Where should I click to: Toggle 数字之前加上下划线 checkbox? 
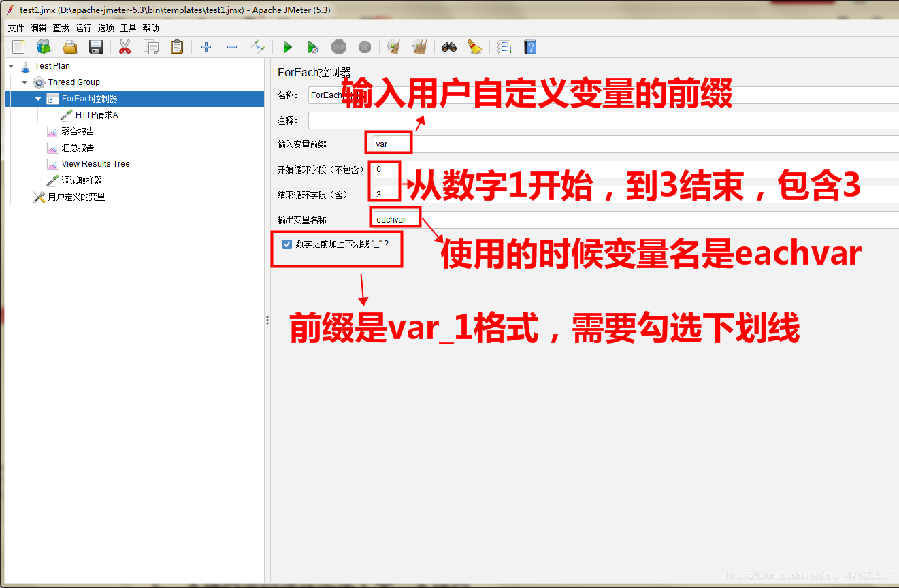coord(287,244)
